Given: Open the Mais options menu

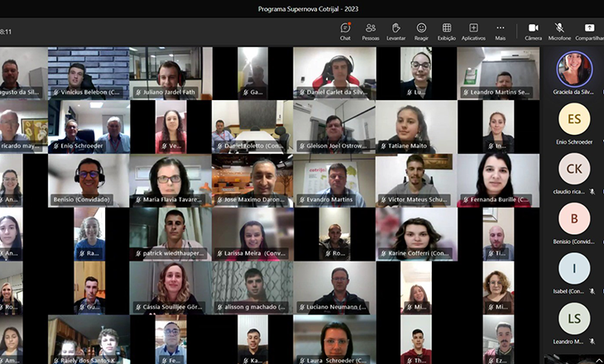Looking at the screenshot, I should click(x=501, y=31).
